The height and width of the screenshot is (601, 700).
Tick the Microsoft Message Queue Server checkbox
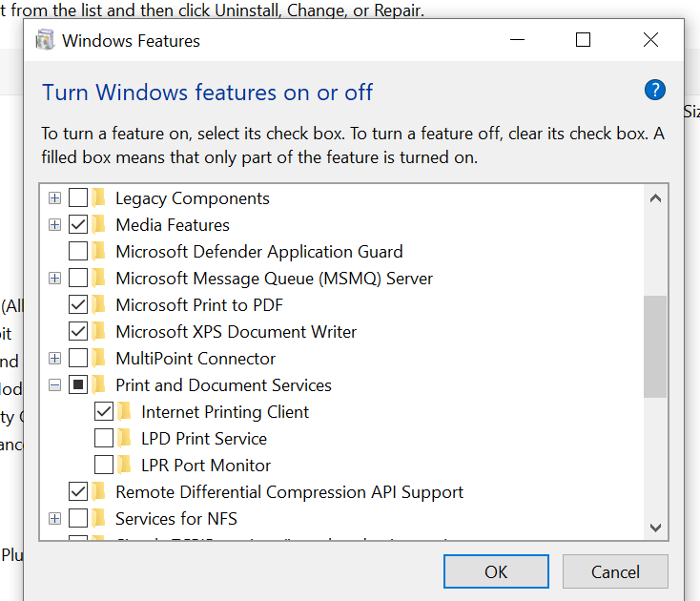point(78,279)
